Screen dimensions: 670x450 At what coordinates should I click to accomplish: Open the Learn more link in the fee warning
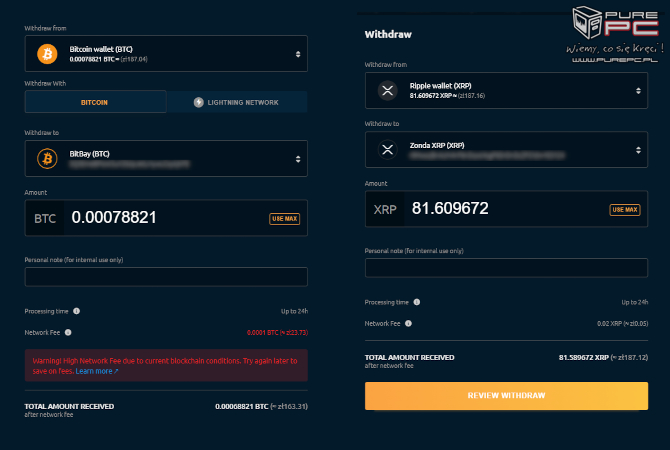click(97, 371)
